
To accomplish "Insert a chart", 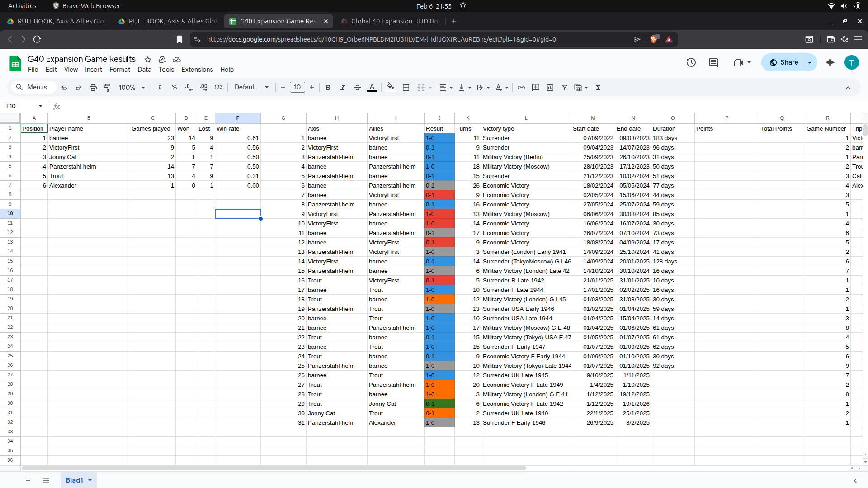I will tap(550, 87).
